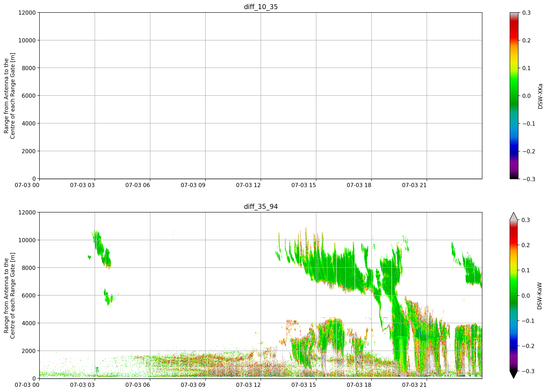Viewport: 547px width, 392px height.
Task: Click the 0.1 tick on DSW-KaW colorbar
Action: click(526, 270)
